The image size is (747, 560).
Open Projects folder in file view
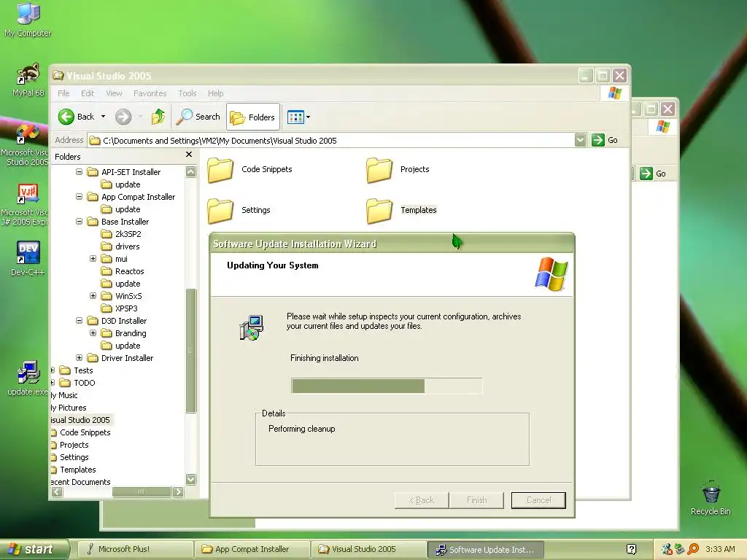click(398, 169)
